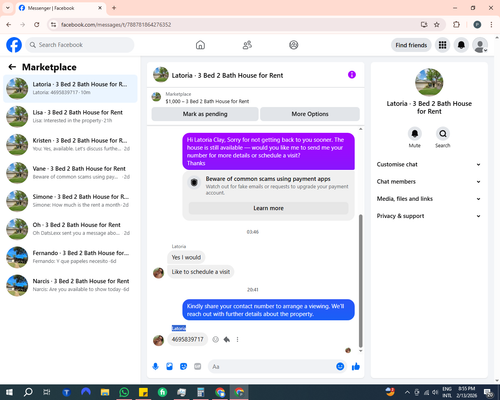The image size is (500, 400).
Task: Choose a sticker icon
Action: (183, 367)
